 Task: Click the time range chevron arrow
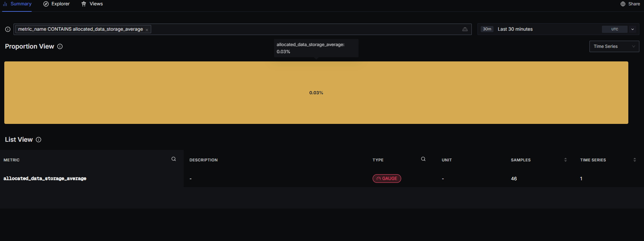[x=633, y=29]
